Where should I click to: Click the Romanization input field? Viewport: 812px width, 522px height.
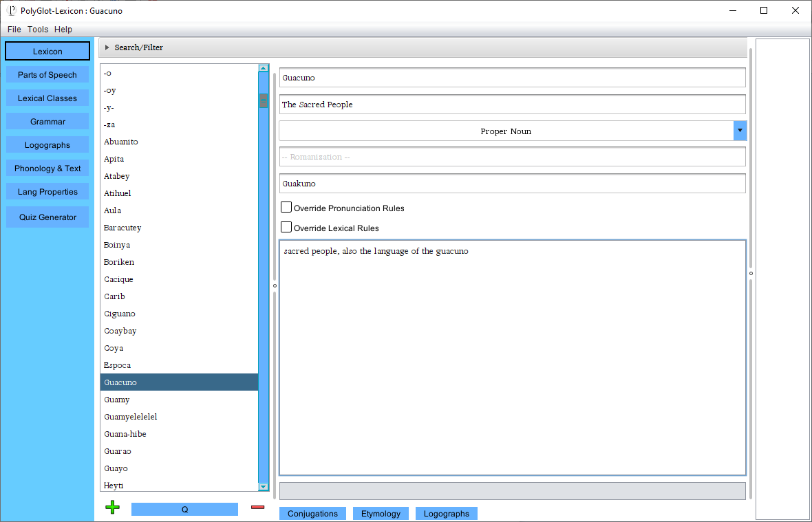pyautogui.click(x=512, y=157)
